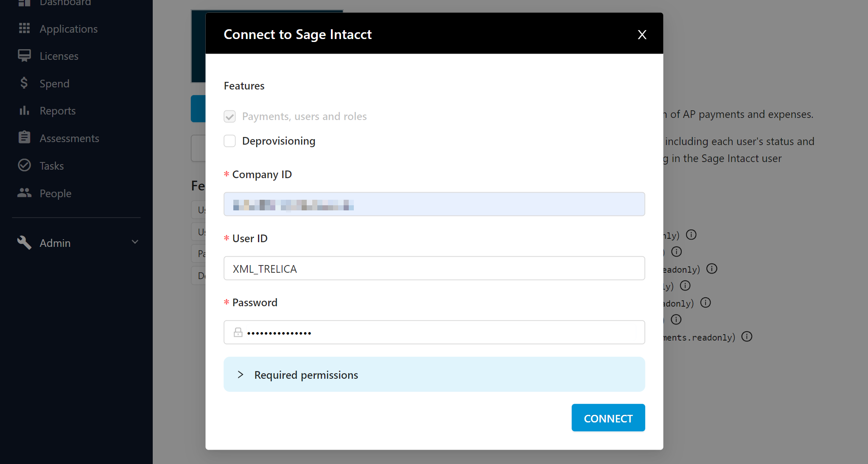
Task: Enable the Deprovisioning checkbox
Action: (x=230, y=141)
